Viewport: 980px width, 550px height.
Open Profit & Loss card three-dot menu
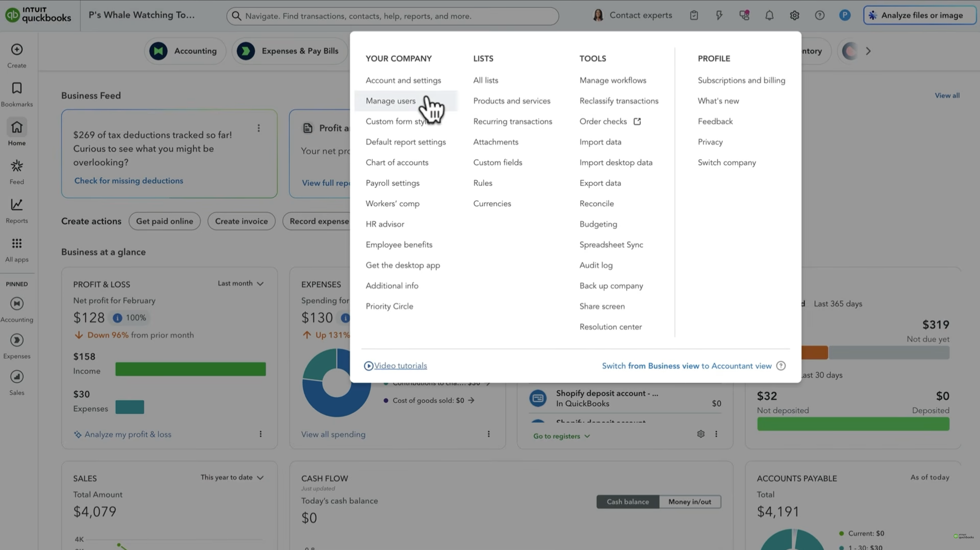261,434
